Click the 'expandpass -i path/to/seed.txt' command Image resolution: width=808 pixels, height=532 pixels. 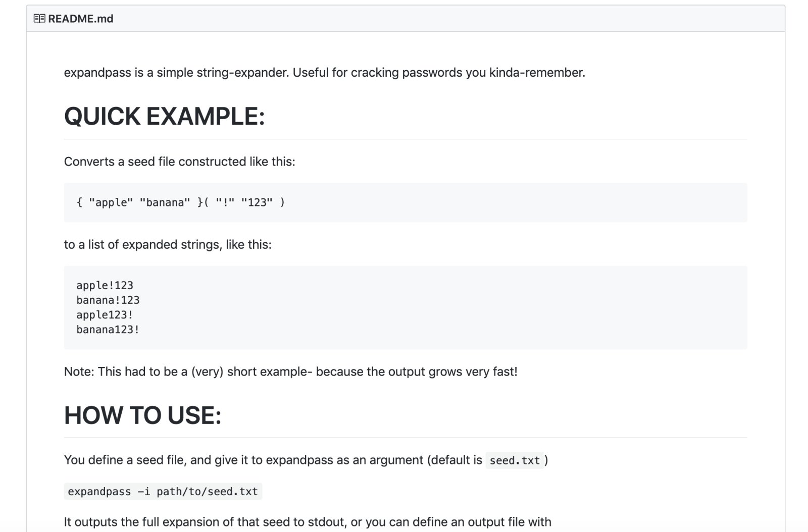tap(163, 492)
